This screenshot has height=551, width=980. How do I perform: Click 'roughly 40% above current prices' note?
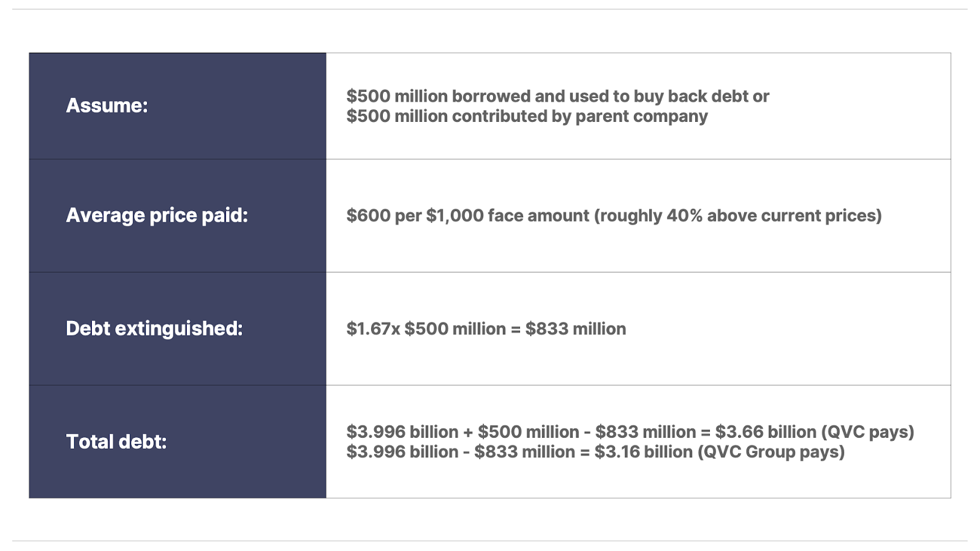click(x=738, y=216)
